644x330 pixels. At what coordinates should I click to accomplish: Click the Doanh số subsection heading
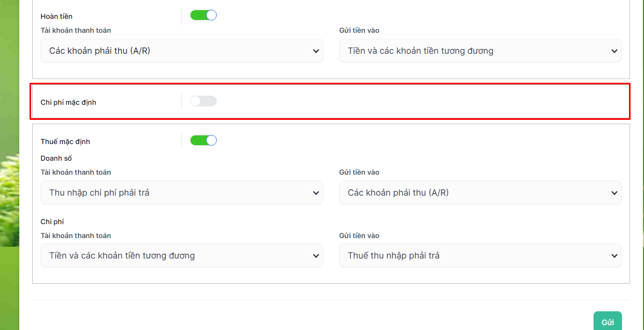coord(56,159)
